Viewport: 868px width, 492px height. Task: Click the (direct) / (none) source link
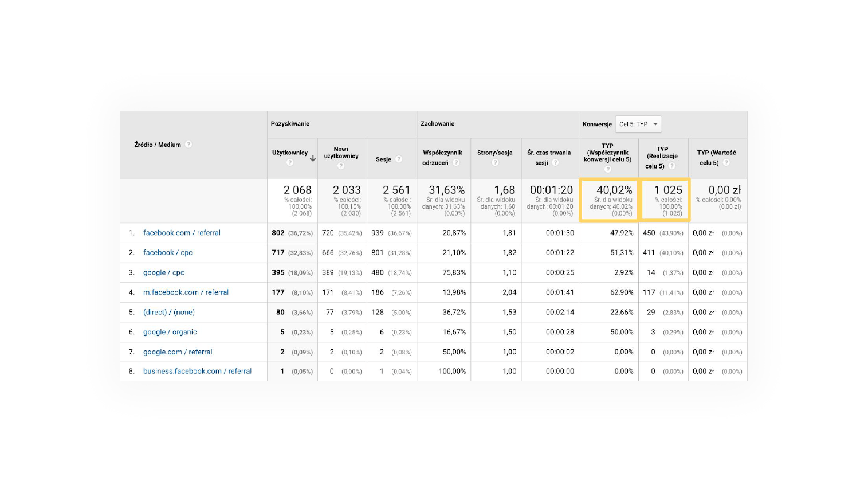(169, 313)
